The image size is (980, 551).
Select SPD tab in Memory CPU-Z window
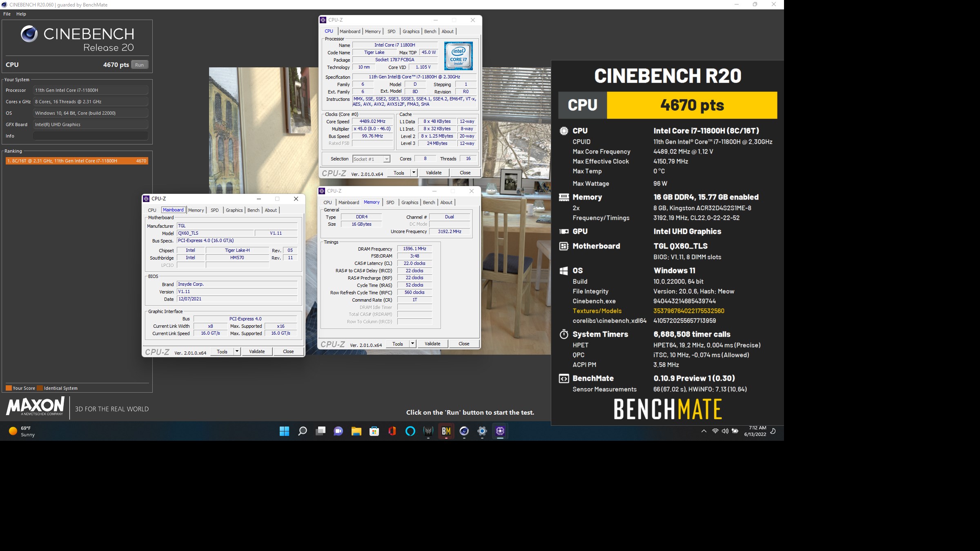click(x=390, y=202)
